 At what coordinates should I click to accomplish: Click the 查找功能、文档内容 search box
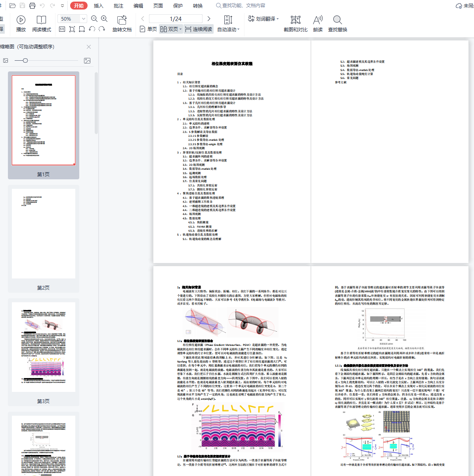click(x=241, y=6)
